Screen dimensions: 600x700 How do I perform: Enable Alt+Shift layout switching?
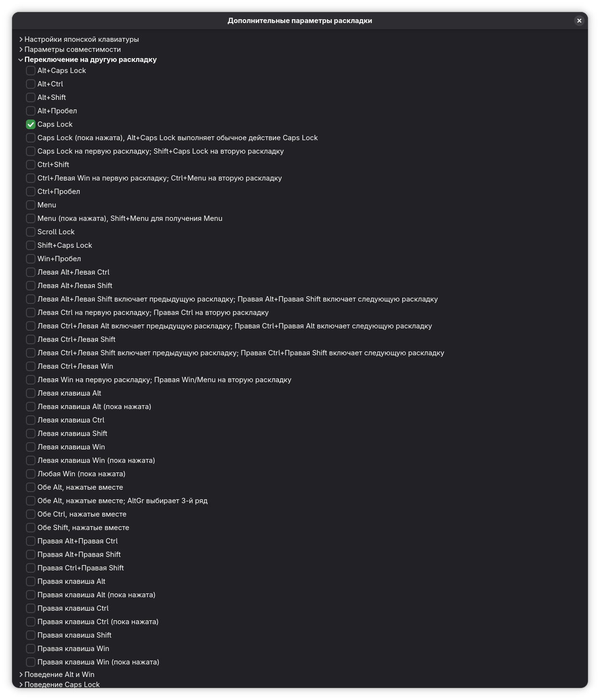click(31, 97)
